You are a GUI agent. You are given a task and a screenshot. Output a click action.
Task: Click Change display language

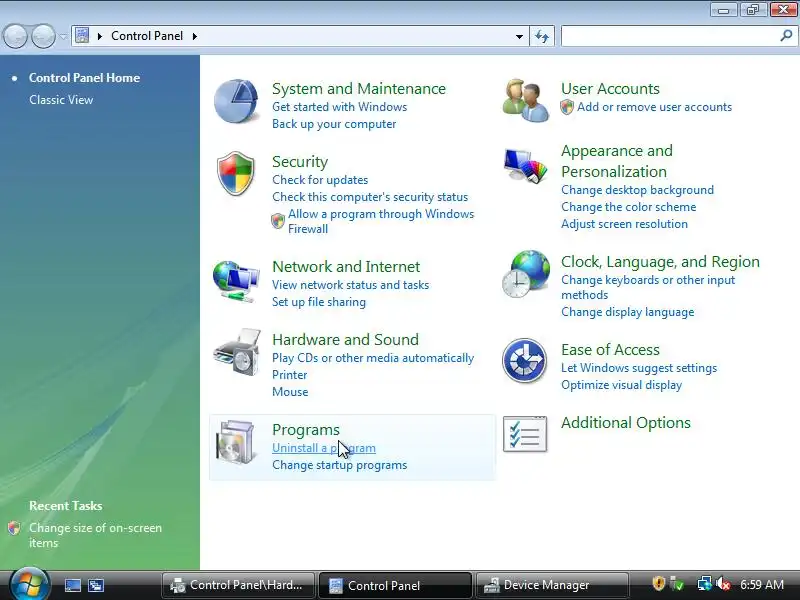pyautogui.click(x=628, y=312)
